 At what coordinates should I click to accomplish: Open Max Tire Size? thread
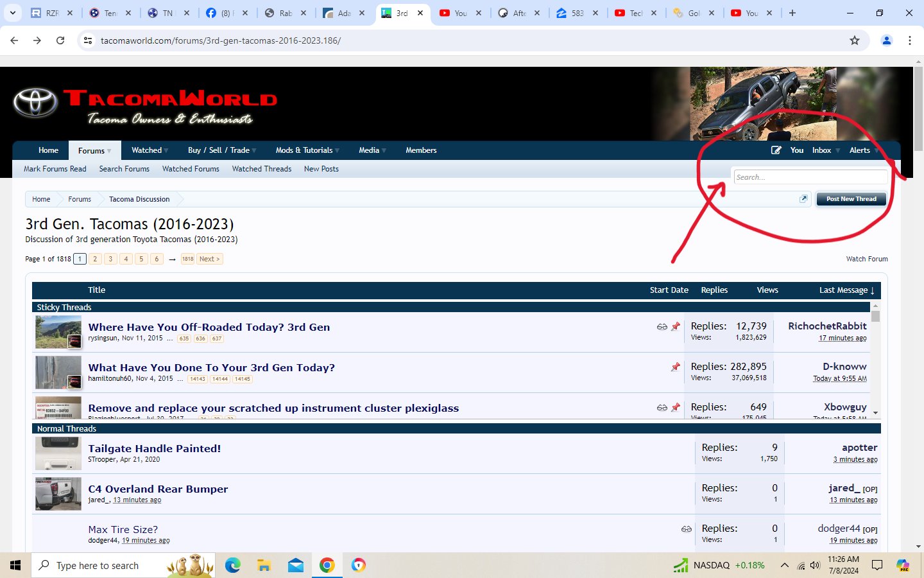(123, 529)
